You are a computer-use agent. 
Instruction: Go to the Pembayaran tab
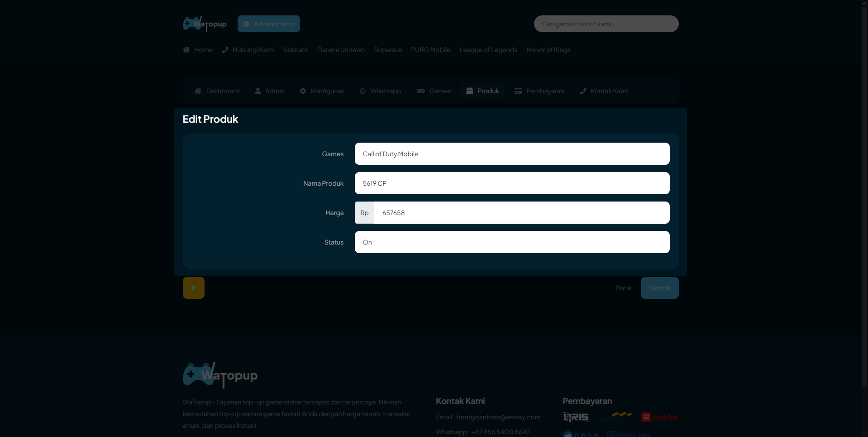point(539,91)
